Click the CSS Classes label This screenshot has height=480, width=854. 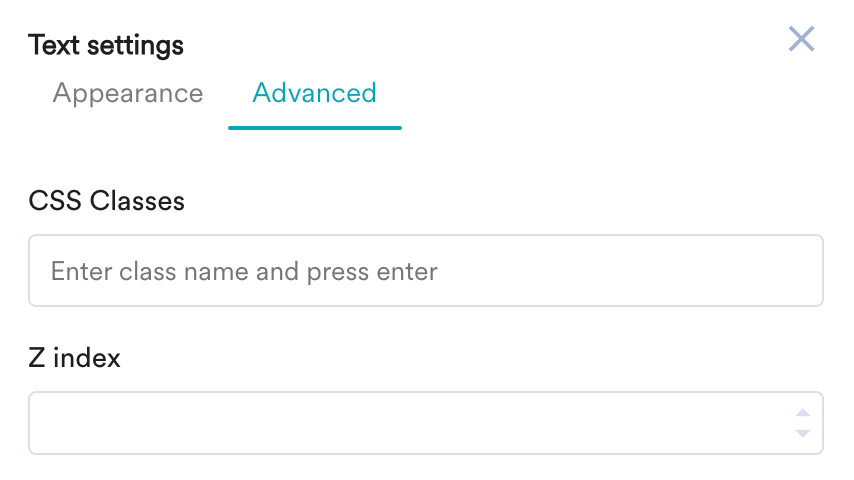point(107,201)
